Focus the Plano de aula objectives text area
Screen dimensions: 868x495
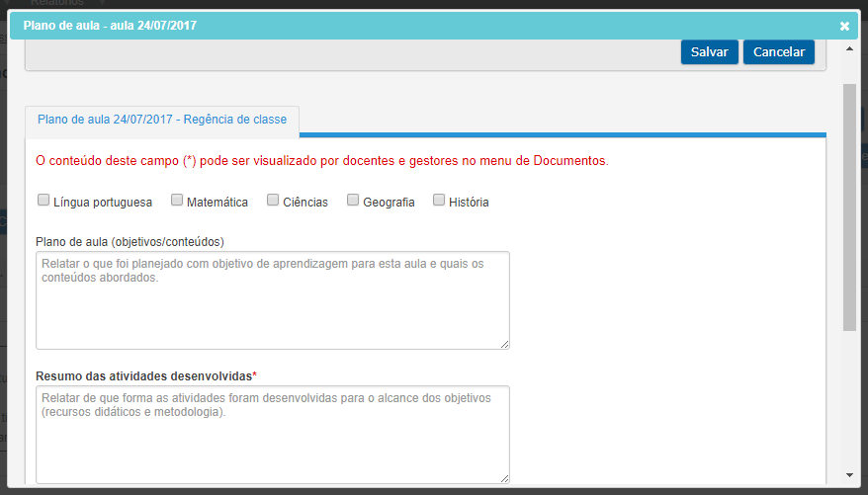[x=272, y=300]
